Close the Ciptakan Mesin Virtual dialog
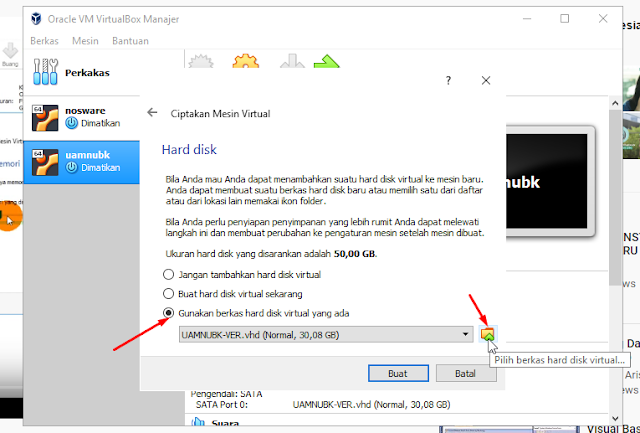The image size is (640, 433). click(486, 80)
